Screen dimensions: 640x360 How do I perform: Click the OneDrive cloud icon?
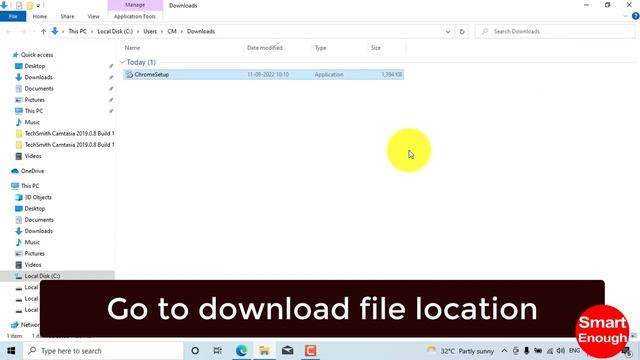pyautogui.click(x=15, y=171)
